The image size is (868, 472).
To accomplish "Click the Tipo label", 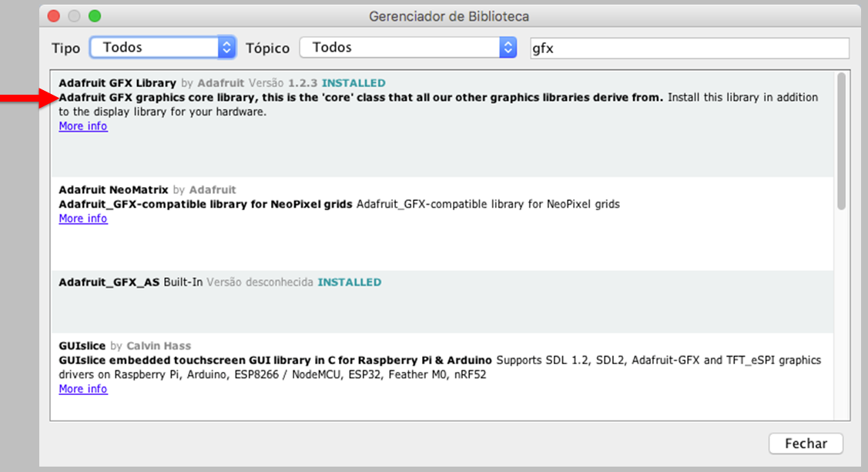I will 66,49.
